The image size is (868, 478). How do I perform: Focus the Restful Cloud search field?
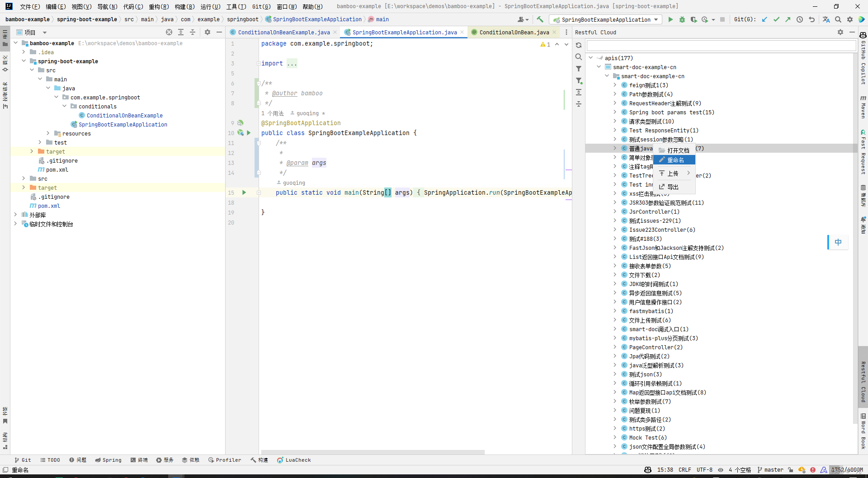tap(721, 46)
